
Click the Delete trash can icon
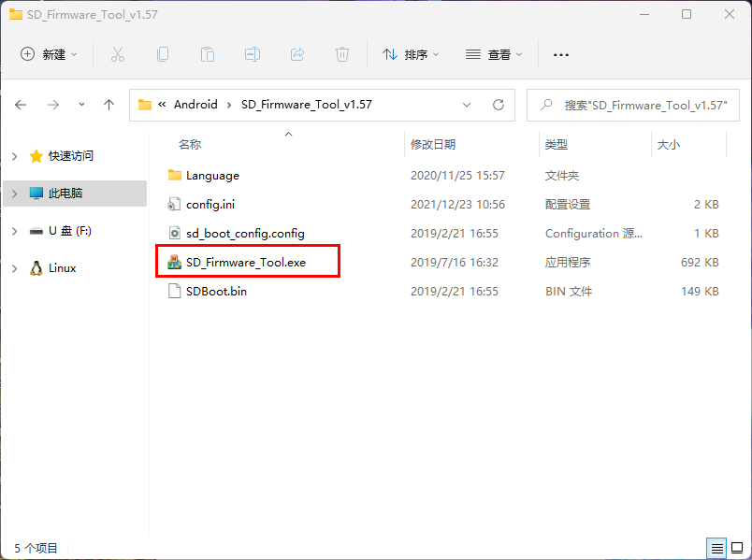342,54
